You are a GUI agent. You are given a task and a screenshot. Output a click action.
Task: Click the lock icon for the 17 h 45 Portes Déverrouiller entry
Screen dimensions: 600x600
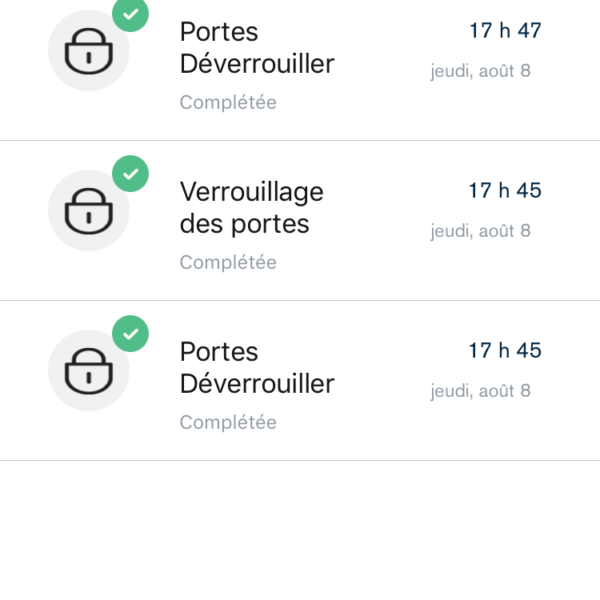pyautogui.click(x=89, y=371)
